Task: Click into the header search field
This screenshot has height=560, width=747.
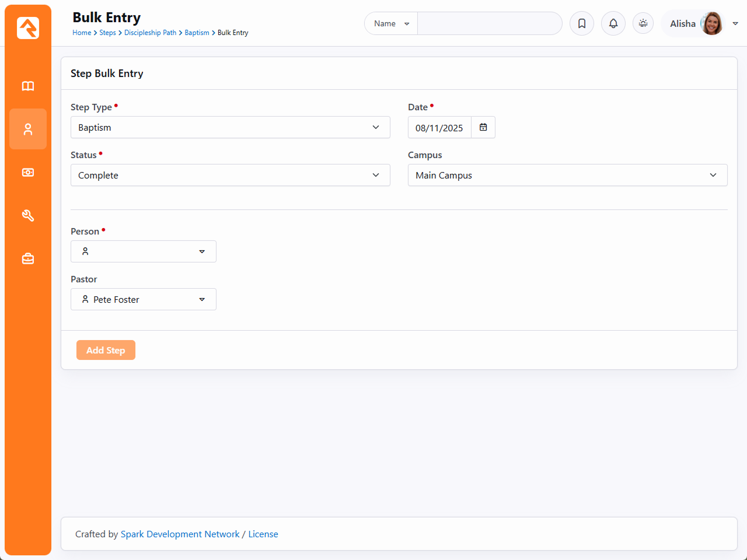Action: pos(489,23)
